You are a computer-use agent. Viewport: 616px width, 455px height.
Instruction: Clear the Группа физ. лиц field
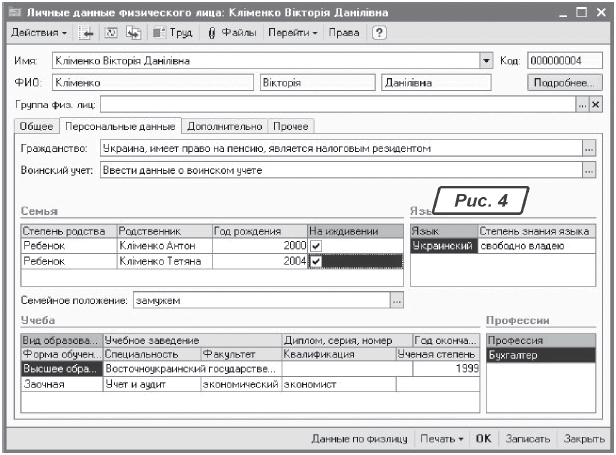[596, 104]
